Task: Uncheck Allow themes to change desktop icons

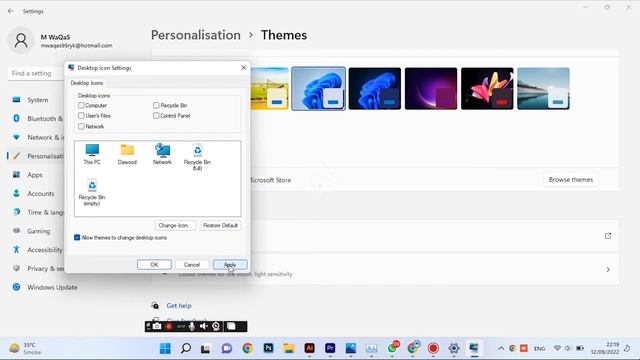Action: pyautogui.click(x=77, y=238)
